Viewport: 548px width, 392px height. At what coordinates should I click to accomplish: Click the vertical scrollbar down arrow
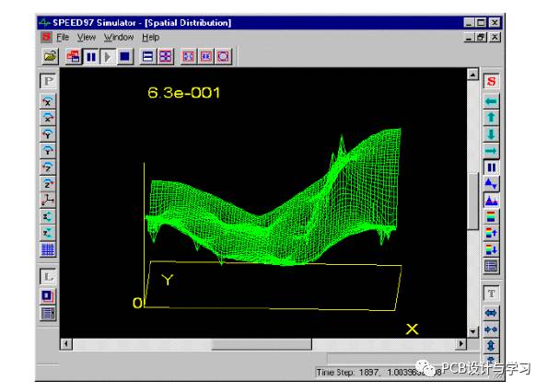pyautogui.click(x=472, y=331)
